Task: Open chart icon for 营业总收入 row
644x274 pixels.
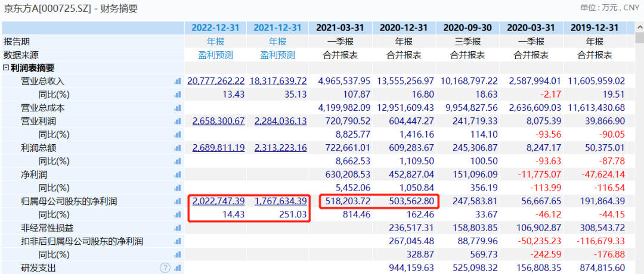Action: click(178, 81)
